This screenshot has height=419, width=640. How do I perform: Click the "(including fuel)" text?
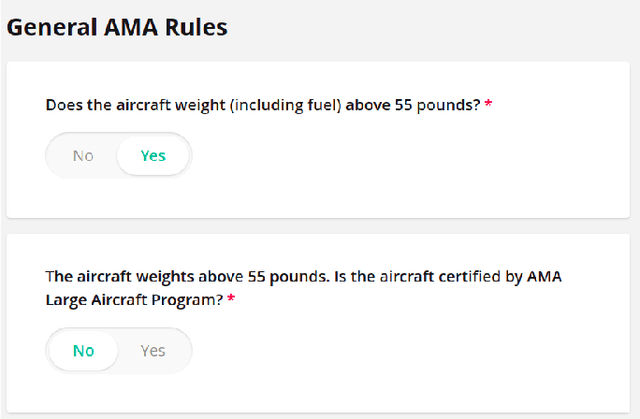tap(281, 105)
